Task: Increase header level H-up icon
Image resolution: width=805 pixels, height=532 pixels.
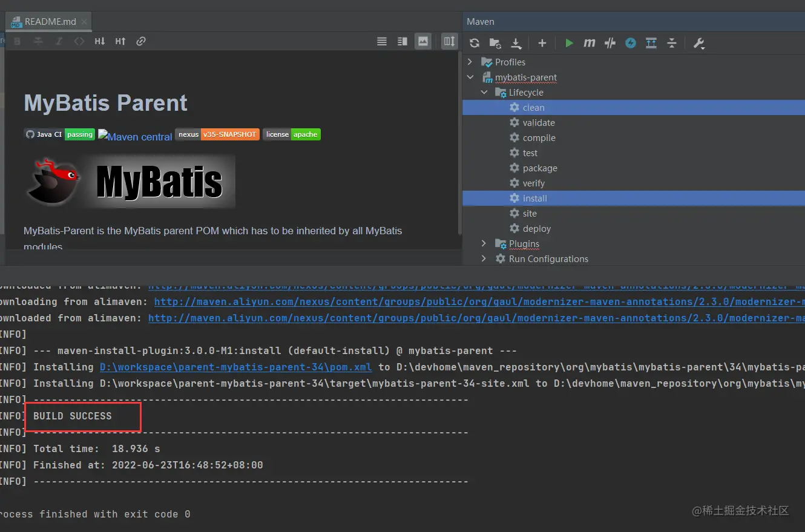Action: (x=120, y=41)
